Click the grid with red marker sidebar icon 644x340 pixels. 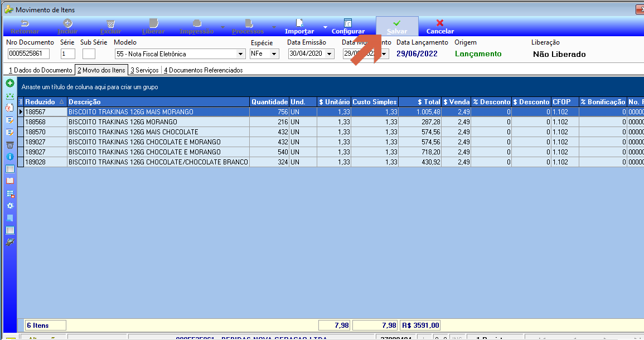[x=10, y=193]
